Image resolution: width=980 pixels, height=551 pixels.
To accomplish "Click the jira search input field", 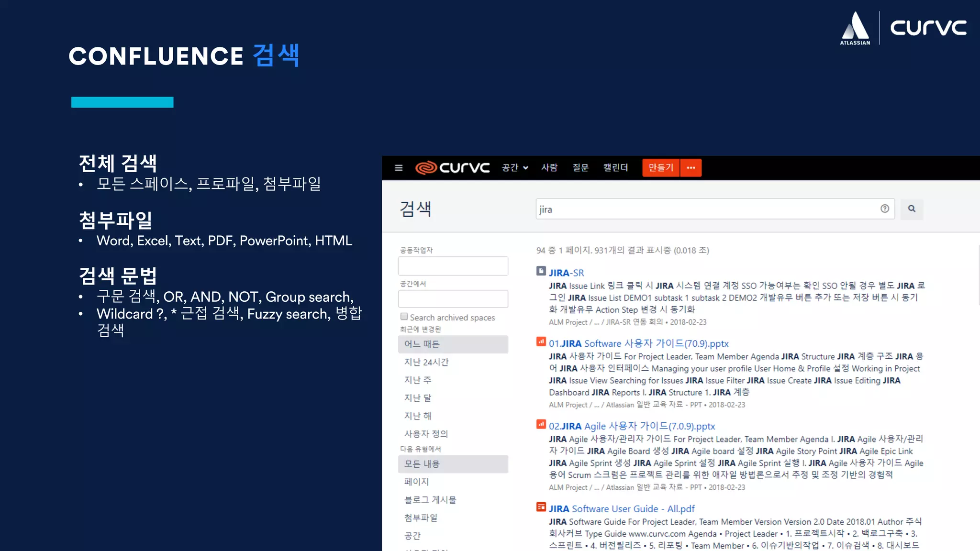I will point(715,209).
